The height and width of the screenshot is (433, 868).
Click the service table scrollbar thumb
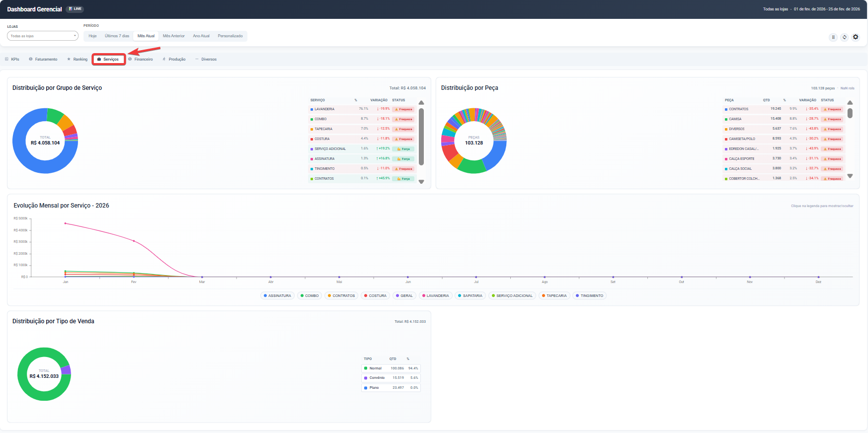(421, 137)
